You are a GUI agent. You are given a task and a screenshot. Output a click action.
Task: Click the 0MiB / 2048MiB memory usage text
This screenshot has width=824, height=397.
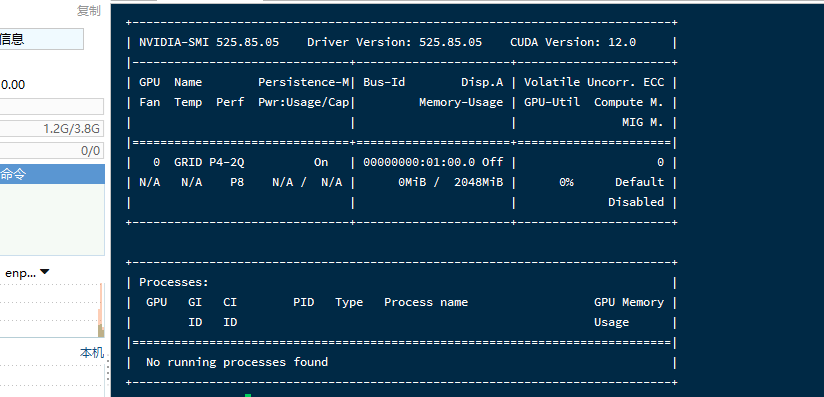[450, 182]
